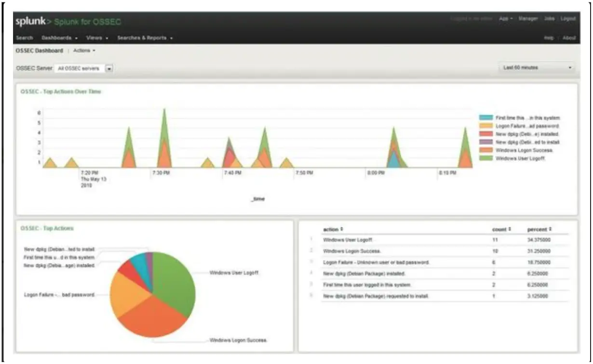Click the red New dpkg installed legend swatch
Viewport: 593px width, 364px height.
485,134
